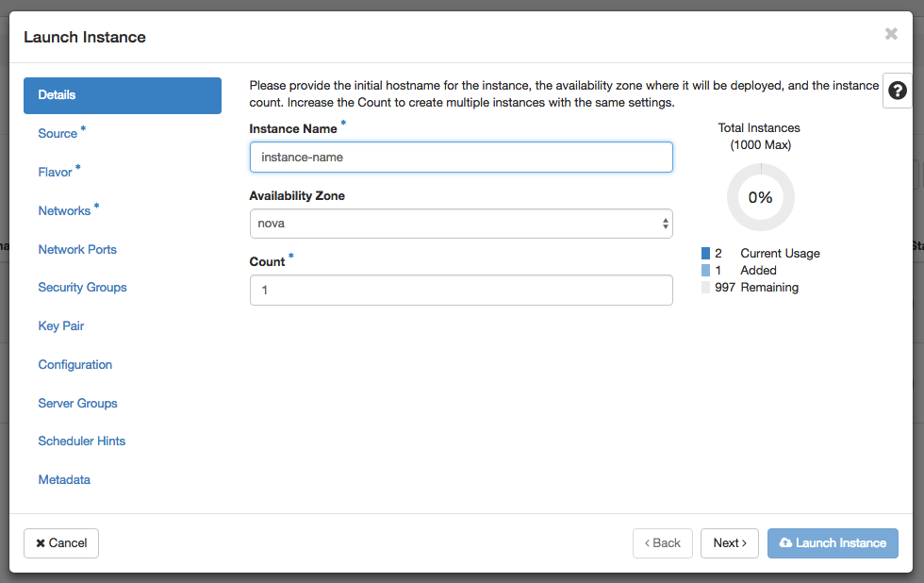
Task: Open the Server Groups step
Action: click(77, 403)
